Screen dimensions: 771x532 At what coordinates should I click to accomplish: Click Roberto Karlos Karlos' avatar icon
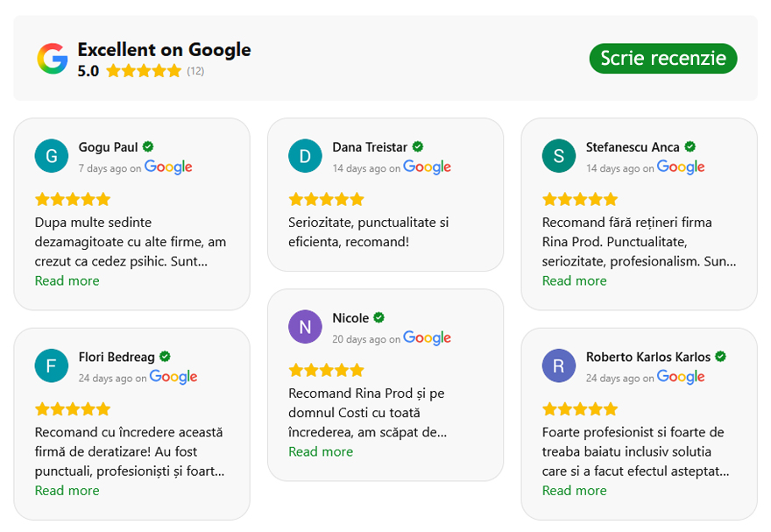559,365
